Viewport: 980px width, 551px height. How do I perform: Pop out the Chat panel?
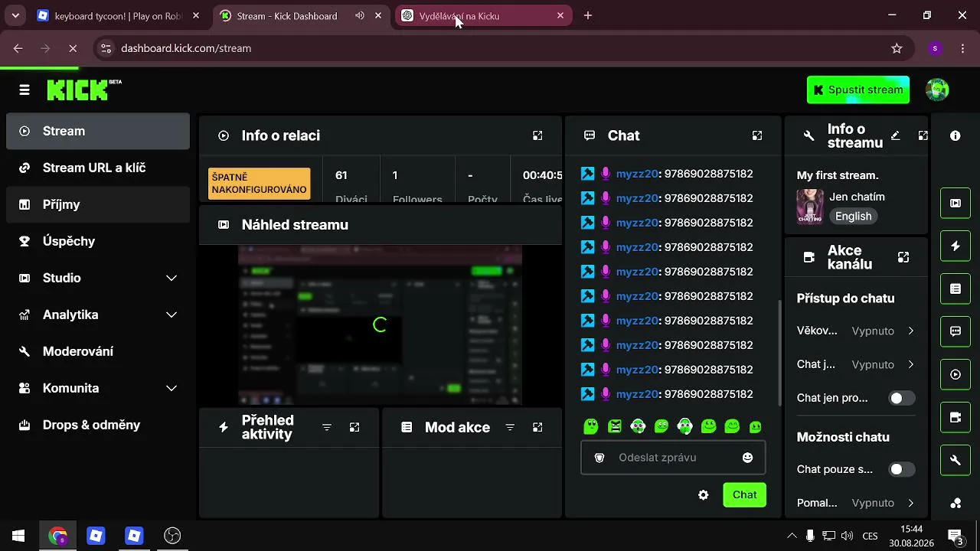757,135
